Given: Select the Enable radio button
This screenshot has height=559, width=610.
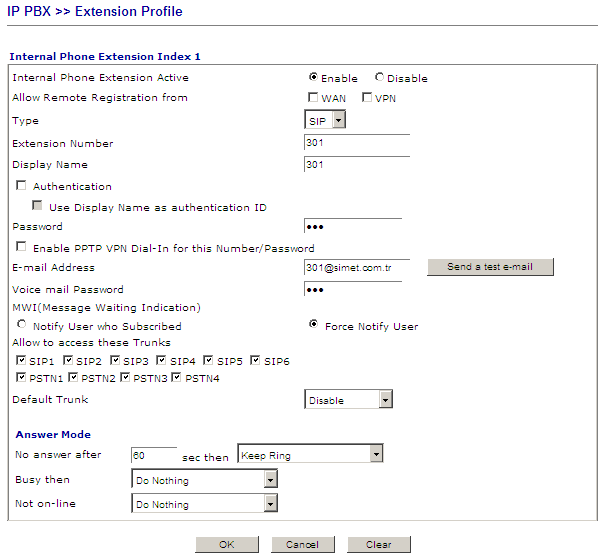Looking at the screenshot, I should click(x=314, y=77).
